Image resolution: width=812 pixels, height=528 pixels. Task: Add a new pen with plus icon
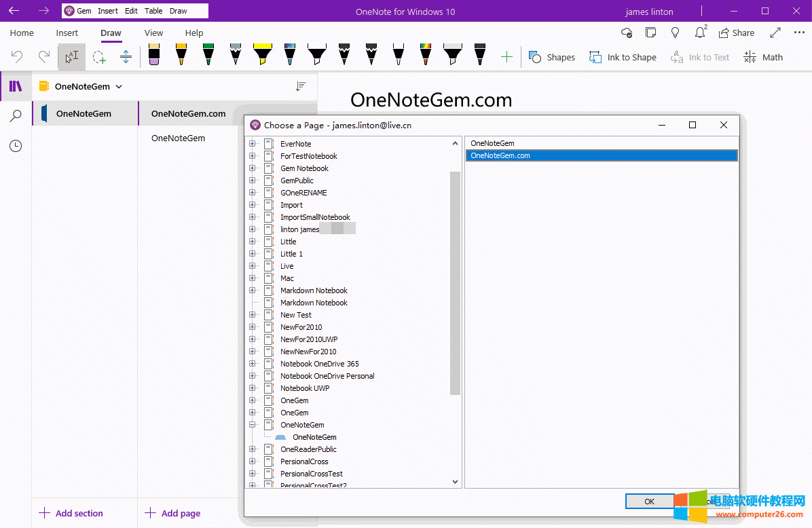click(x=506, y=58)
